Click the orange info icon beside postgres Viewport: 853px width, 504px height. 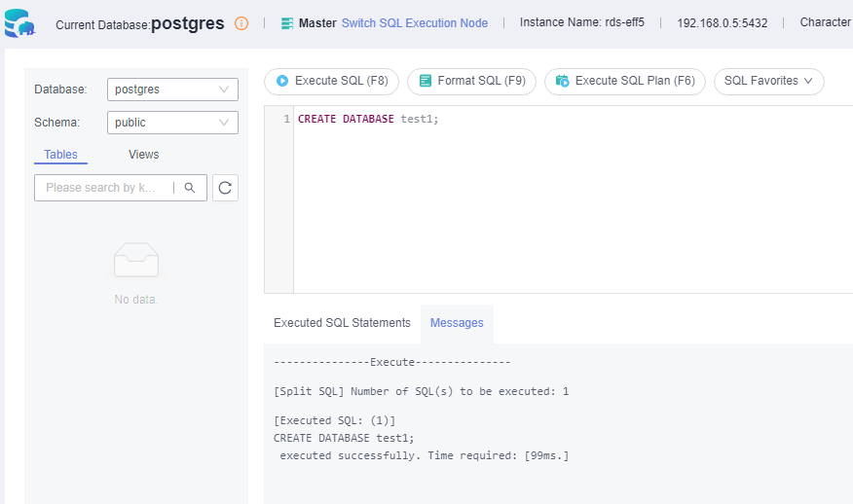click(241, 23)
